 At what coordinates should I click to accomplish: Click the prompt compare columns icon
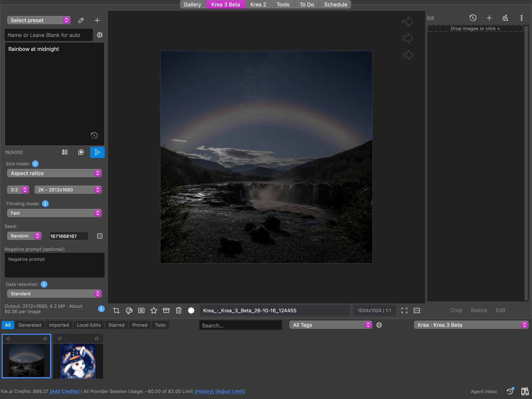pos(65,152)
